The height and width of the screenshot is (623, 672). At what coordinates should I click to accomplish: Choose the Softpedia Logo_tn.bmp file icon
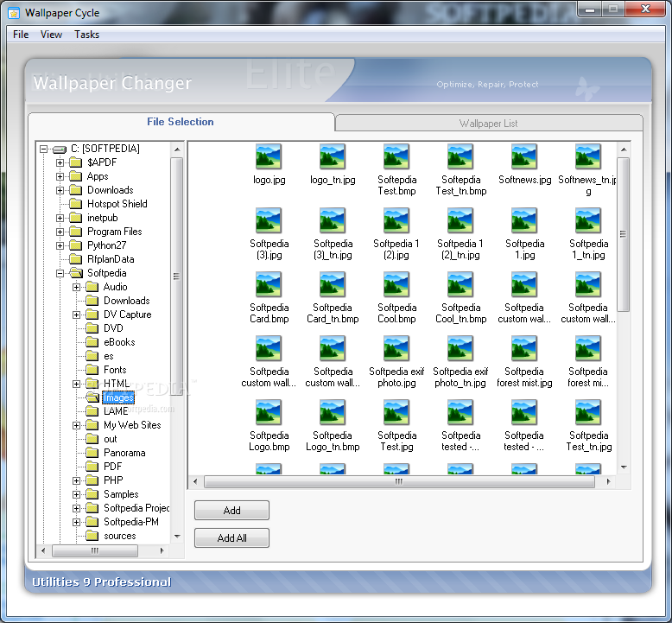333,412
